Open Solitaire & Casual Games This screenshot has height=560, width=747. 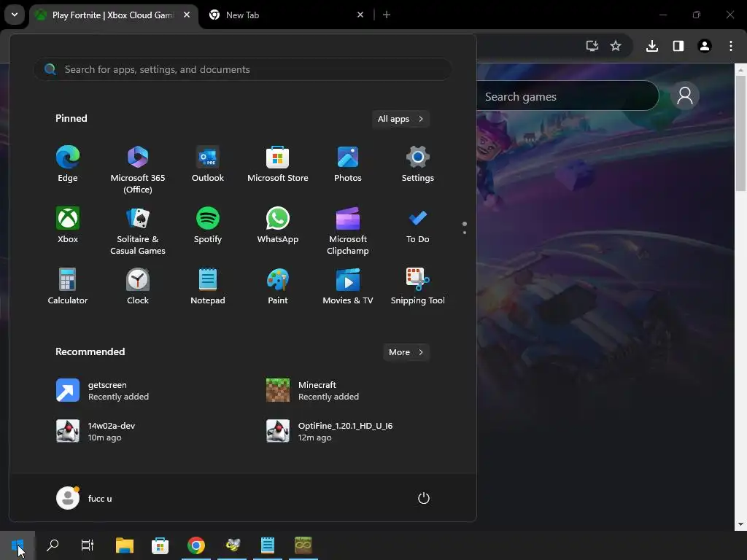click(x=138, y=231)
